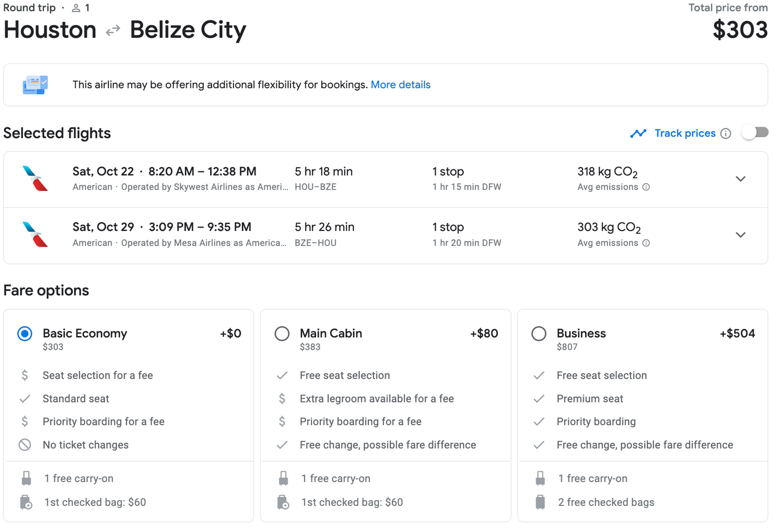Click the Basic Economy checked bag icon

click(x=26, y=503)
